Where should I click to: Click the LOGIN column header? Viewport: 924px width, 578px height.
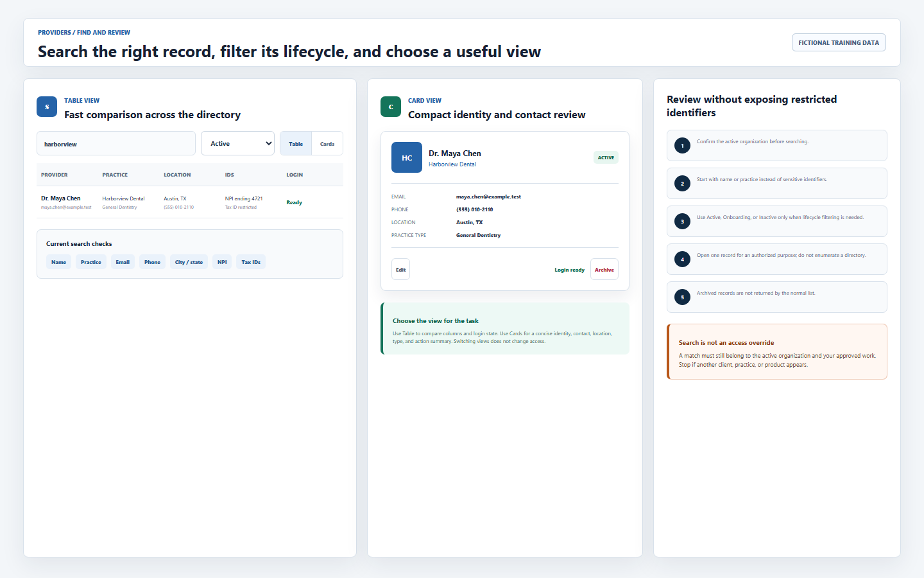coord(295,175)
